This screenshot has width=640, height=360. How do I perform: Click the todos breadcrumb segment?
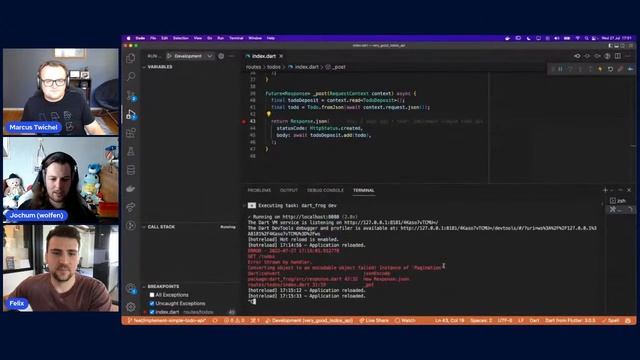274,67
